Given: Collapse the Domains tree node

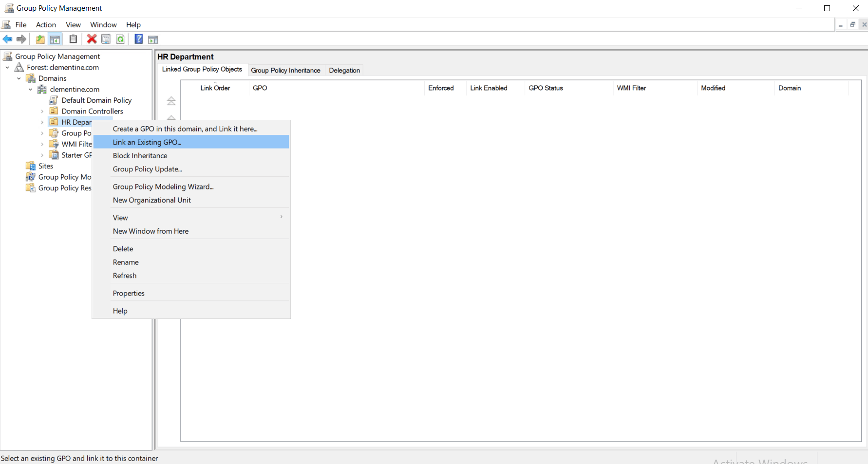Looking at the screenshot, I should [x=19, y=78].
